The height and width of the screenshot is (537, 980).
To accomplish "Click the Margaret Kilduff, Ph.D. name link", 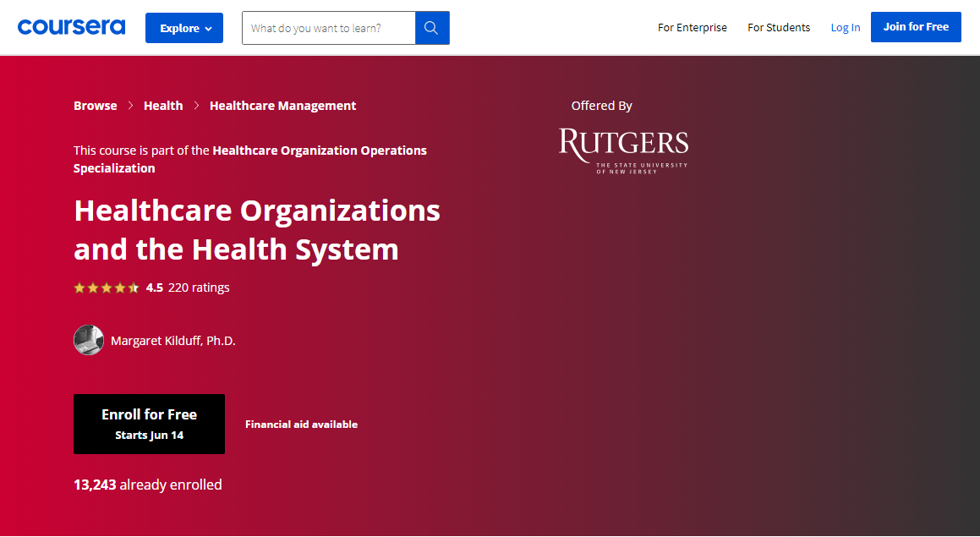I will pyautogui.click(x=172, y=341).
